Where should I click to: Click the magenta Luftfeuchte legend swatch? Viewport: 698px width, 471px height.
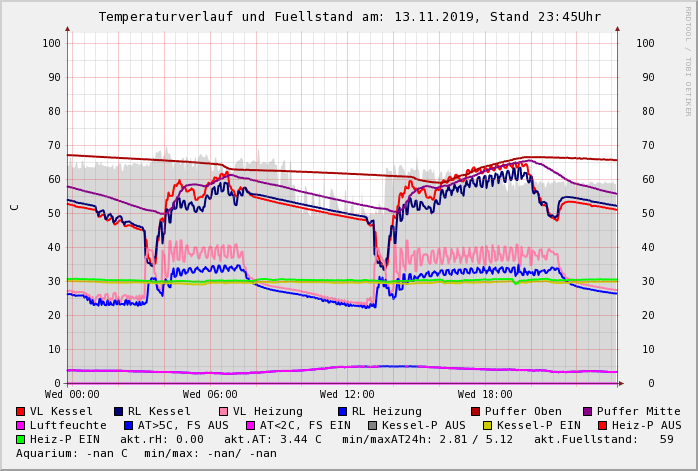click(x=20, y=425)
